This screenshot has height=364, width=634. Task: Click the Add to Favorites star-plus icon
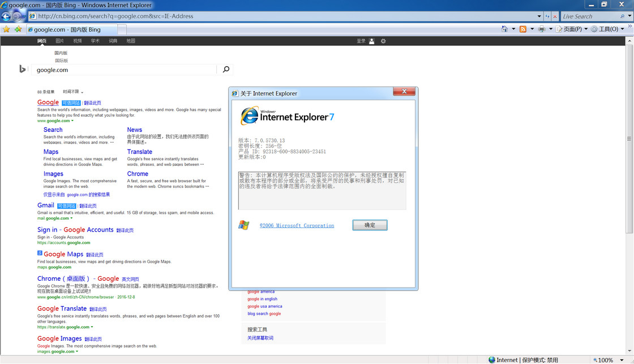tap(18, 29)
